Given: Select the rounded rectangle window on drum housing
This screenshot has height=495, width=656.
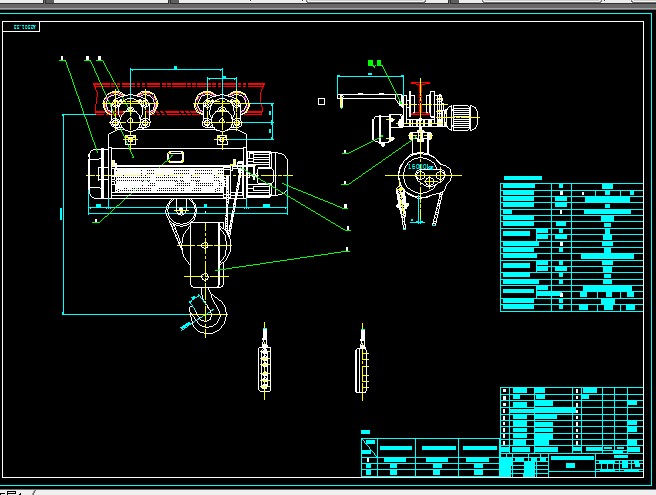Looking at the screenshot, I should point(176,157).
